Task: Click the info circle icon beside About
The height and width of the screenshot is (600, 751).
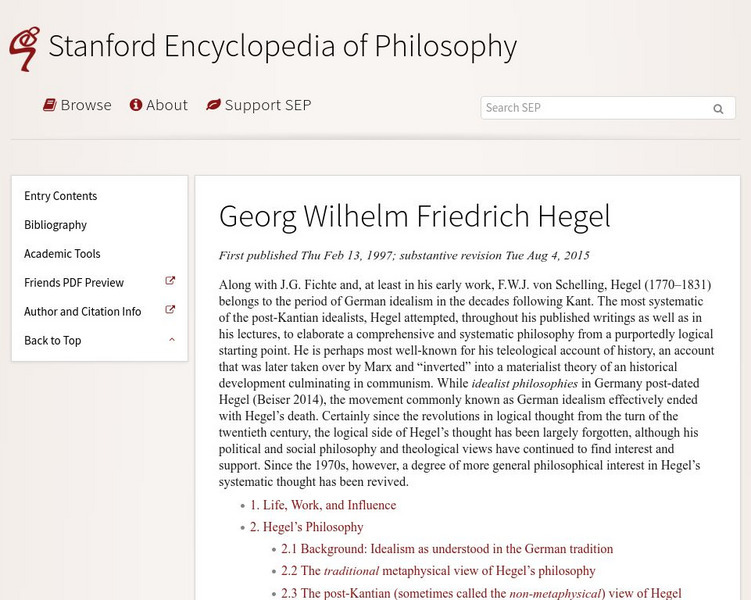Action: pyautogui.click(x=136, y=105)
